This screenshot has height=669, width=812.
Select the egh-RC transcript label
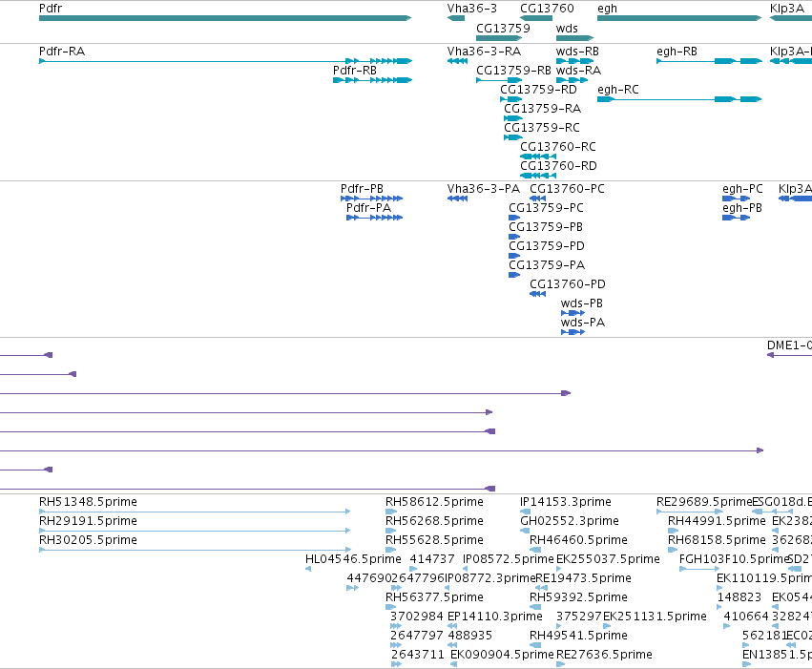pos(617,90)
